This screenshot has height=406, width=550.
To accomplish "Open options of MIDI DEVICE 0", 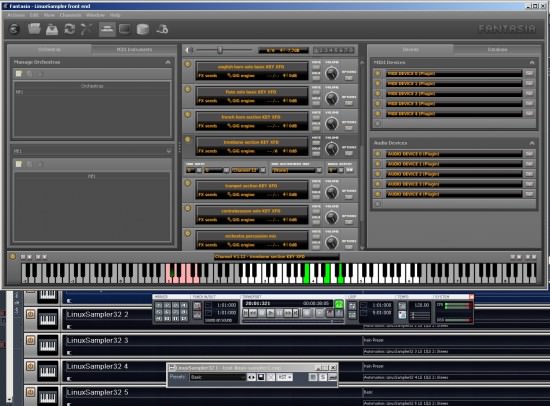I will click(529, 73).
